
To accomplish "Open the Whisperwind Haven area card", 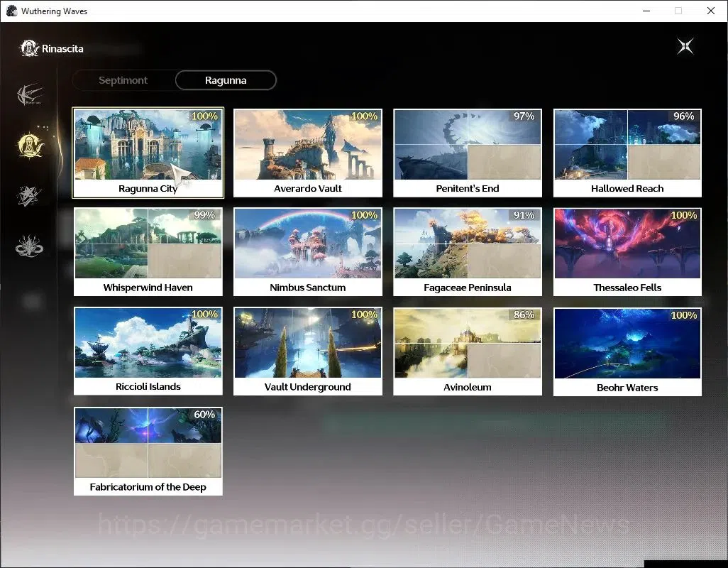I will click(148, 252).
